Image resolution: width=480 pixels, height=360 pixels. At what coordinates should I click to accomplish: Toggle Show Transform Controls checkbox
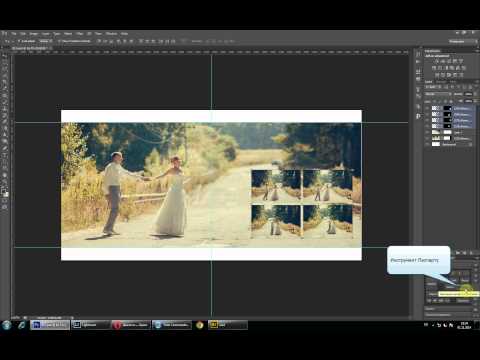pos(59,41)
